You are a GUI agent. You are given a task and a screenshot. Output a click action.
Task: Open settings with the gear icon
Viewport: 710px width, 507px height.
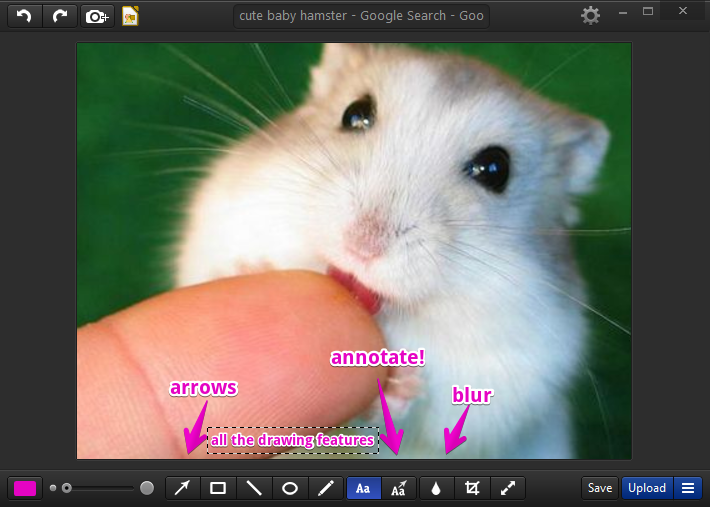pyautogui.click(x=590, y=16)
